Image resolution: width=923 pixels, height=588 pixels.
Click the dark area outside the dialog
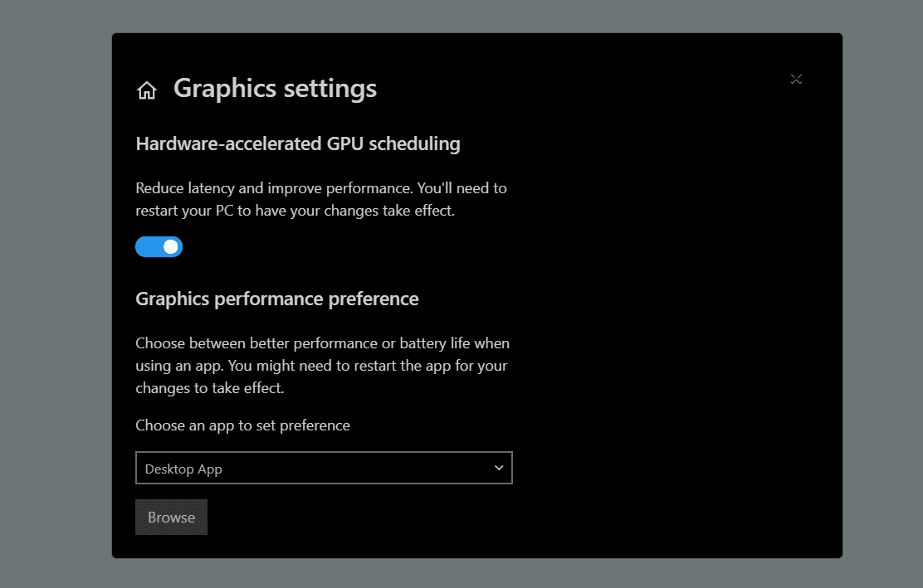pos(50,290)
